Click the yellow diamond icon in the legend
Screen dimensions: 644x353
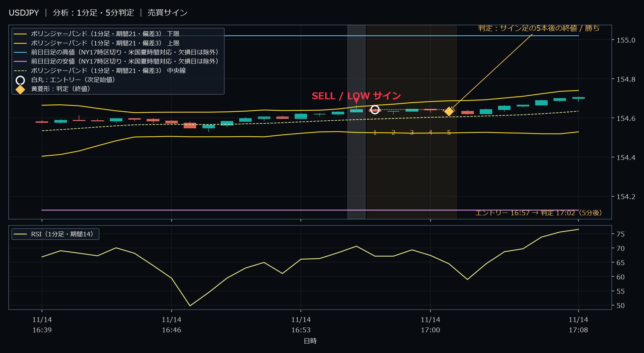pyautogui.click(x=20, y=89)
